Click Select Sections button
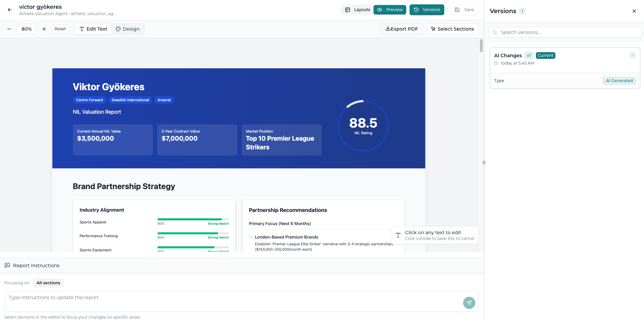Screen dimensions: 644x321 452,29
